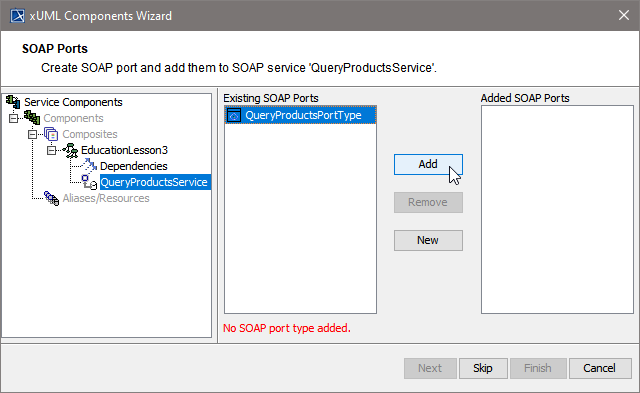Click the QueryProductsPortType port type icon
The image size is (640, 393).
click(234, 115)
